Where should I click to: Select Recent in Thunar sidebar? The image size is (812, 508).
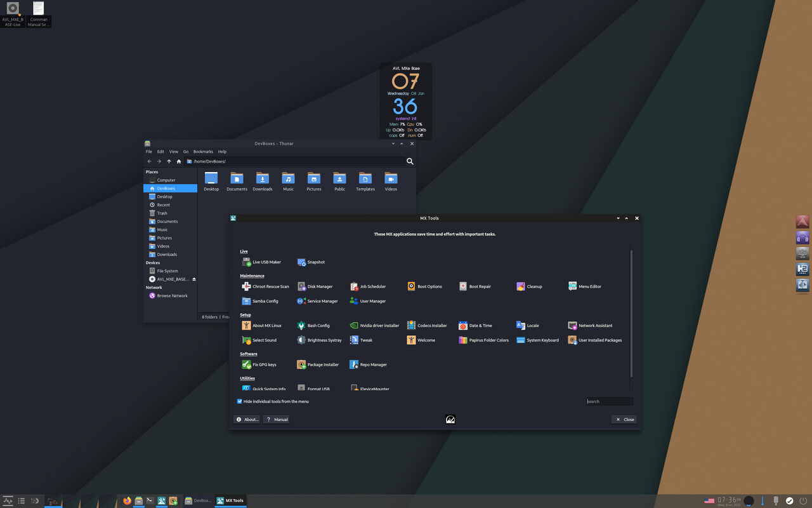(170, 205)
